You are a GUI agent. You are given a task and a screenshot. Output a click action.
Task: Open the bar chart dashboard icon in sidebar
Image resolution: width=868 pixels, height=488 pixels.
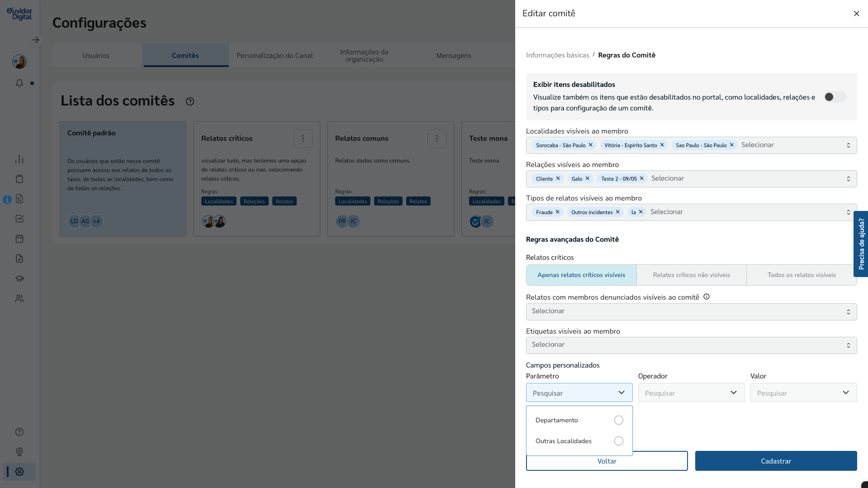coord(19,159)
